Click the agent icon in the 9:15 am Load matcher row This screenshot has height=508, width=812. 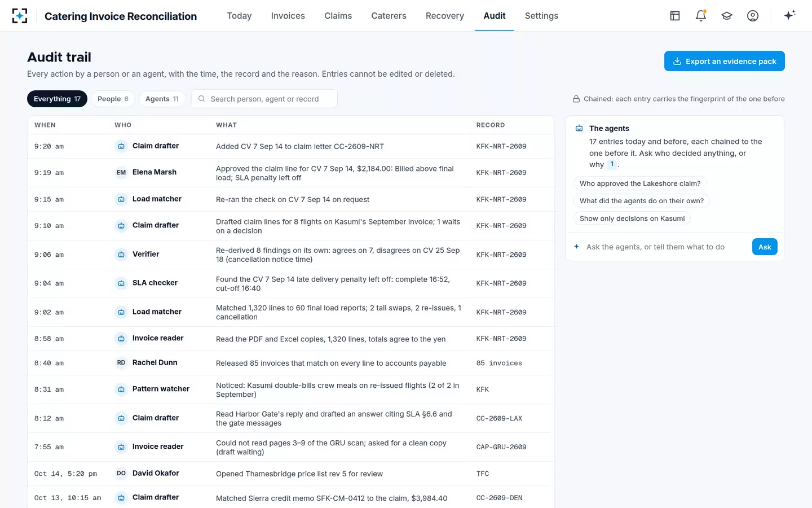point(121,199)
